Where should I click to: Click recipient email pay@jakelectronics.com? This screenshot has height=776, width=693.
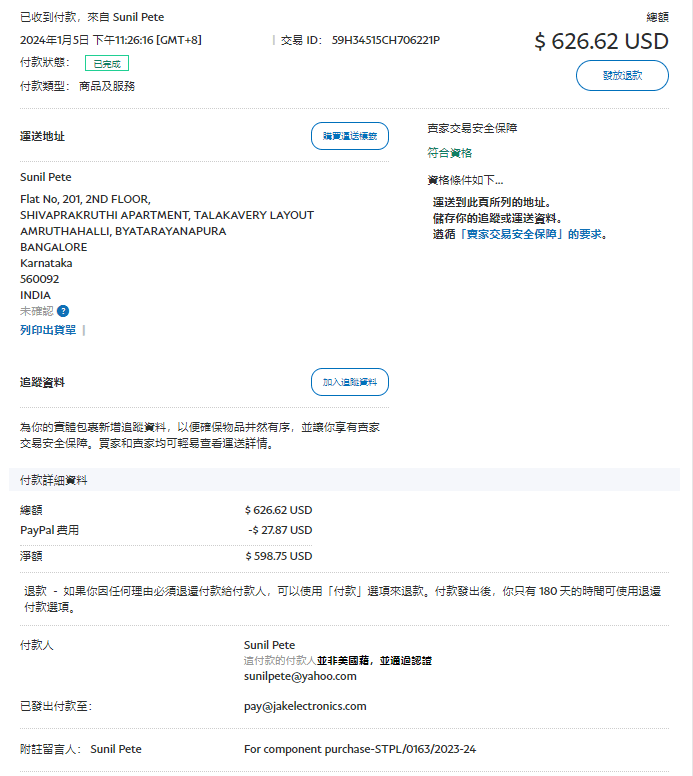coord(305,706)
